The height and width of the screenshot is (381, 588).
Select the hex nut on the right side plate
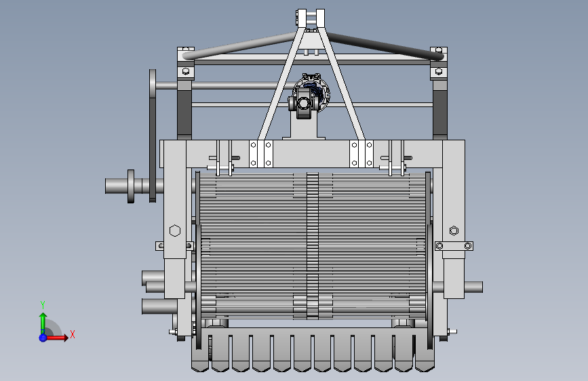(454, 230)
